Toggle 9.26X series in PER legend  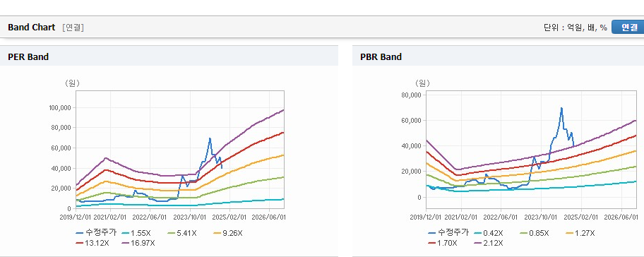(227, 233)
